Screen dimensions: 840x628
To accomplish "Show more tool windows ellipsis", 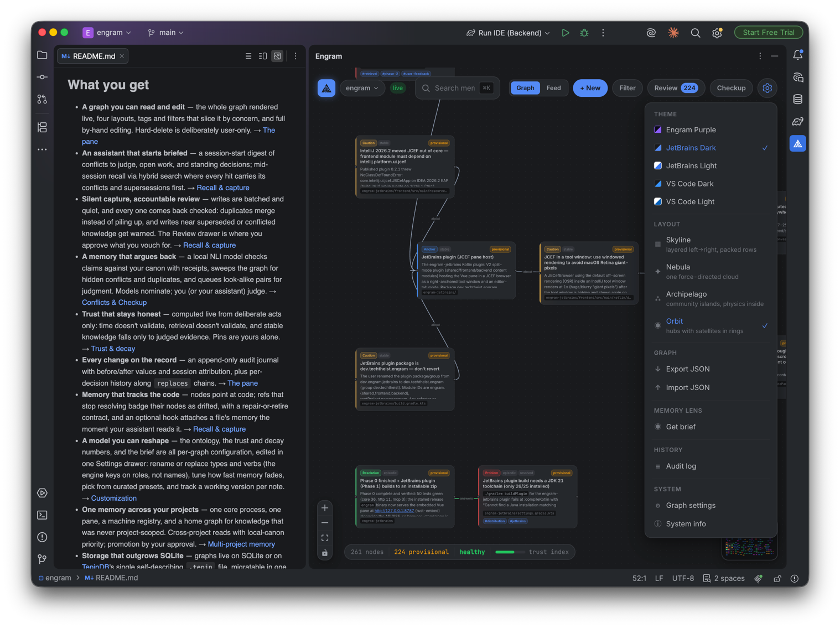I will point(42,149).
